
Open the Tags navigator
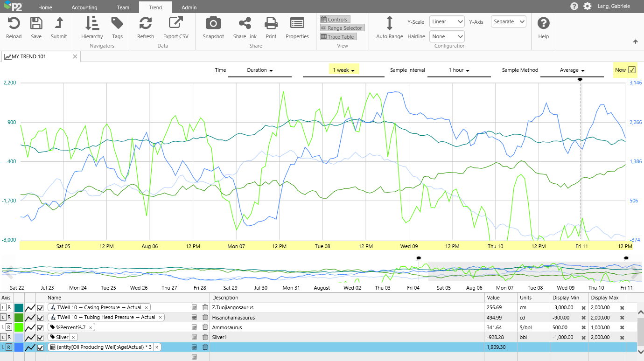pos(117,23)
